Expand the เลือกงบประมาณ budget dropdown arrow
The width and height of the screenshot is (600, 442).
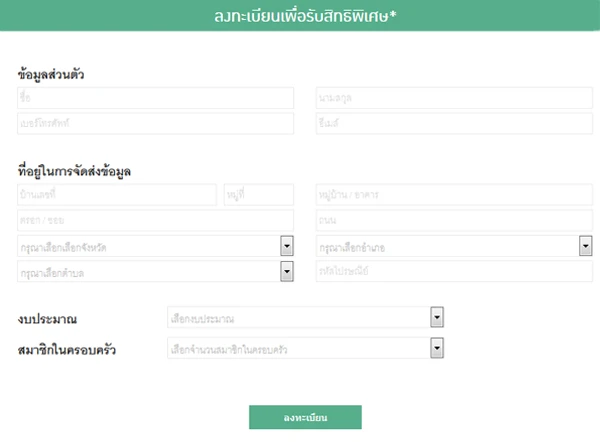[x=437, y=317]
